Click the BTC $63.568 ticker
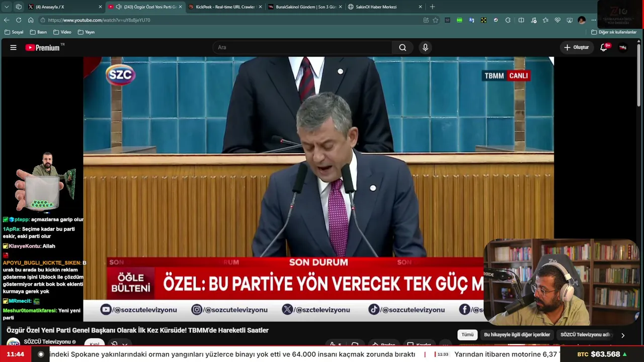This screenshot has height=362, width=644. pyautogui.click(x=602, y=354)
